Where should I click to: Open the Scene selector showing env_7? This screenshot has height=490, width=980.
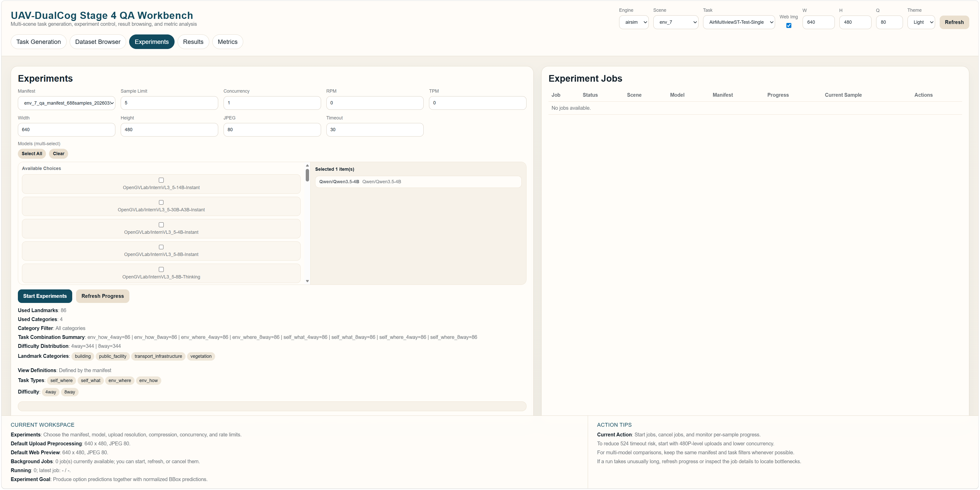676,22
